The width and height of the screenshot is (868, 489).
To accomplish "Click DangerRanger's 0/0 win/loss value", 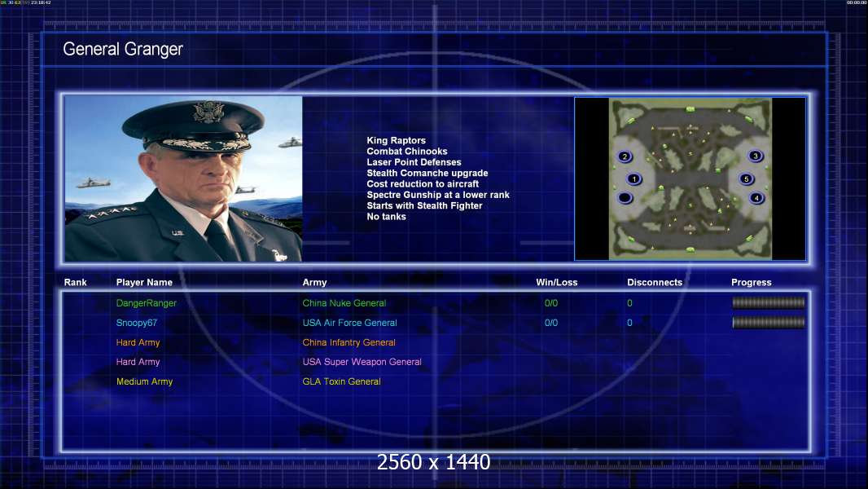I will 550,303.
